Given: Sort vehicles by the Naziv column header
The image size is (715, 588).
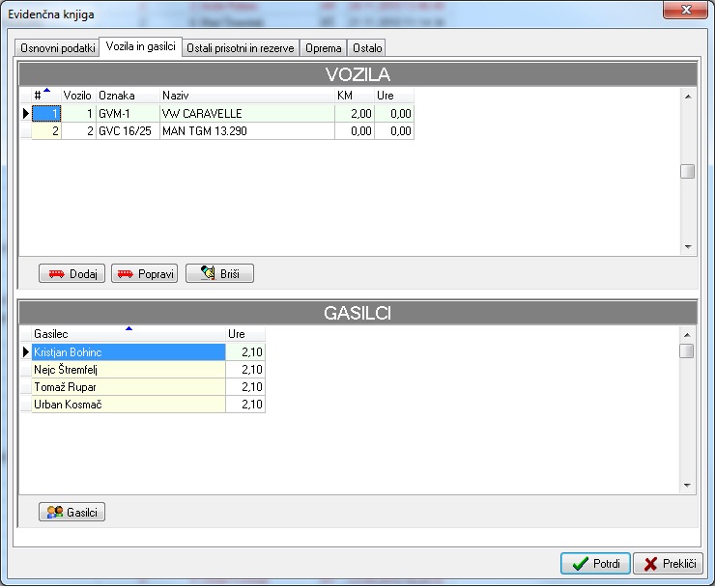Looking at the screenshot, I should 246,96.
